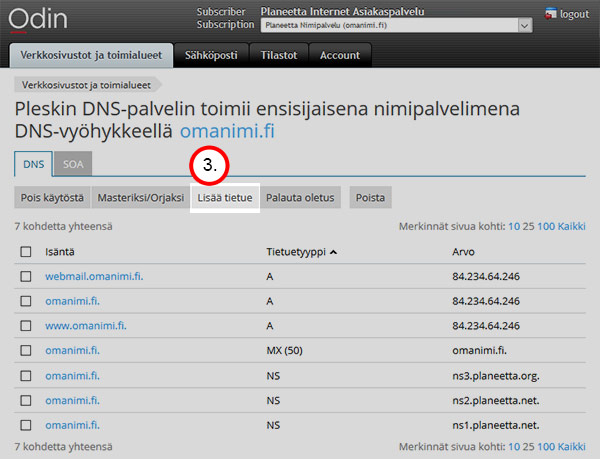Image resolution: width=600 pixels, height=459 pixels.
Task: Select the DNS sub-tab
Action: coord(34,164)
